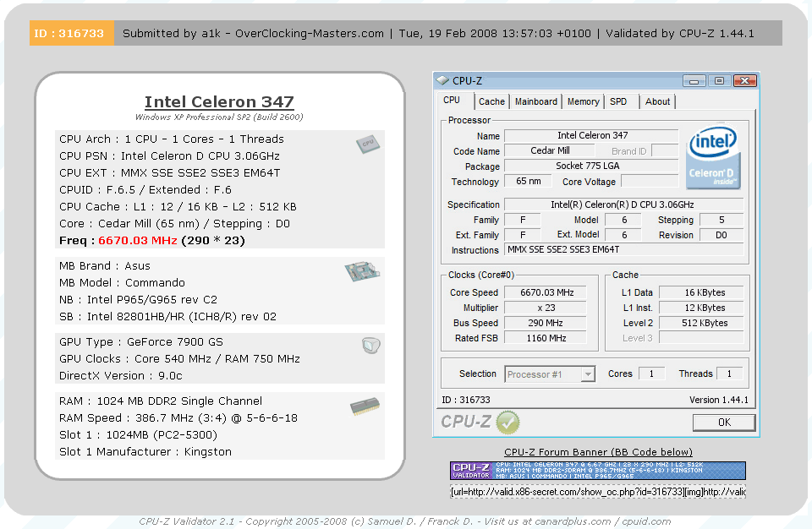Maximize the CPU-Z window

click(x=719, y=81)
